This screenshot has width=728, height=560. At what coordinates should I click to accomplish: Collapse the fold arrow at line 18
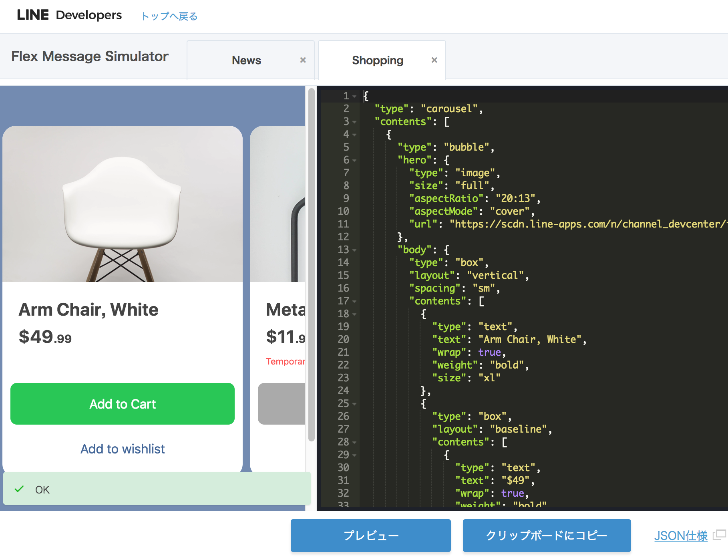354,314
